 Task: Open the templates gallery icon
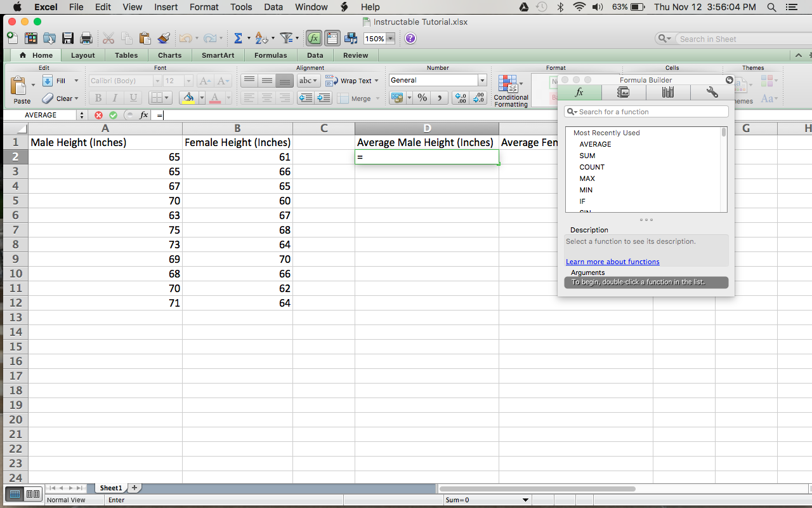pyautogui.click(x=30, y=38)
